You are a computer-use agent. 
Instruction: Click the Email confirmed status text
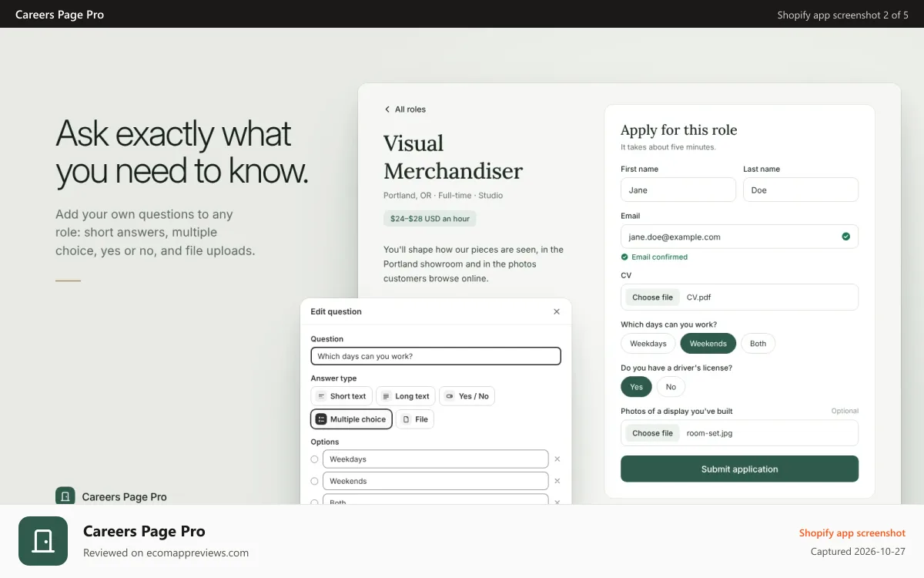point(659,257)
